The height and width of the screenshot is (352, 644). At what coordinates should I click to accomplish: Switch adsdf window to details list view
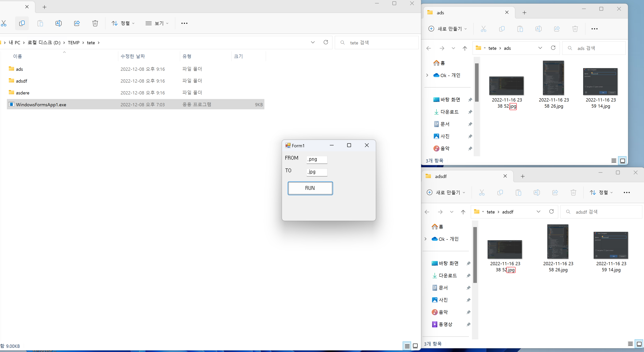pyautogui.click(x=630, y=344)
